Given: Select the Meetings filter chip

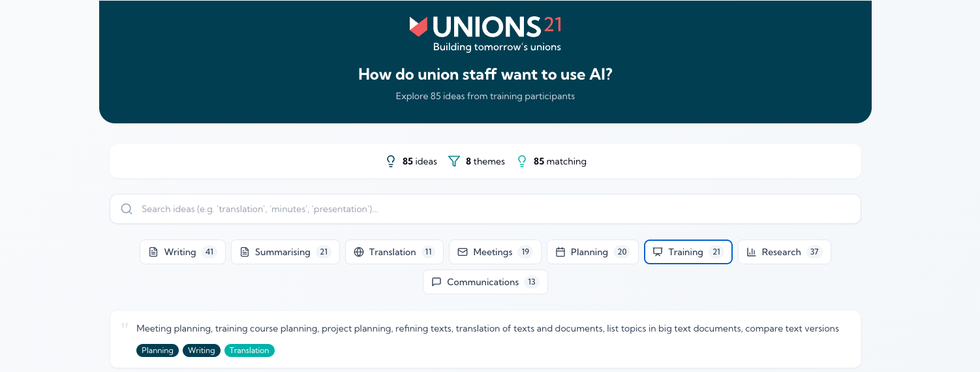Looking at the screenshot, I should (x=495, y=252).
